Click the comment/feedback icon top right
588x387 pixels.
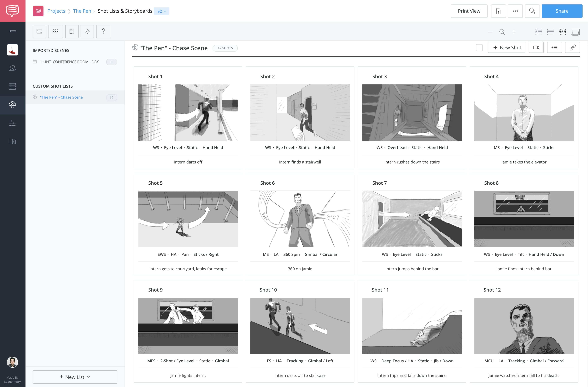tap(532, 11)
